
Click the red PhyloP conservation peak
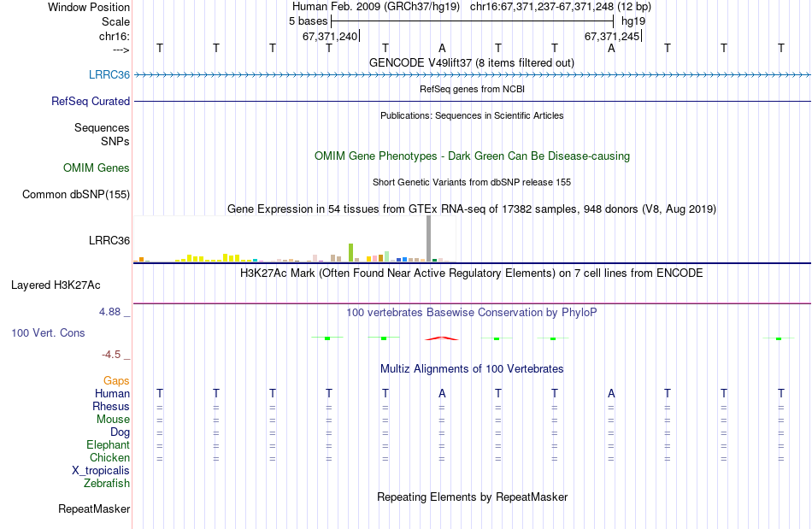pos(442,338)
